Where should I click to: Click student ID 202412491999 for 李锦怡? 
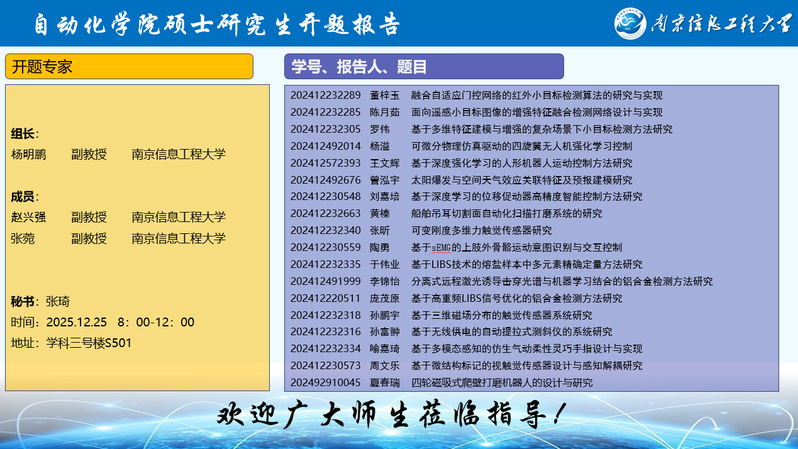tap(325, 281)
